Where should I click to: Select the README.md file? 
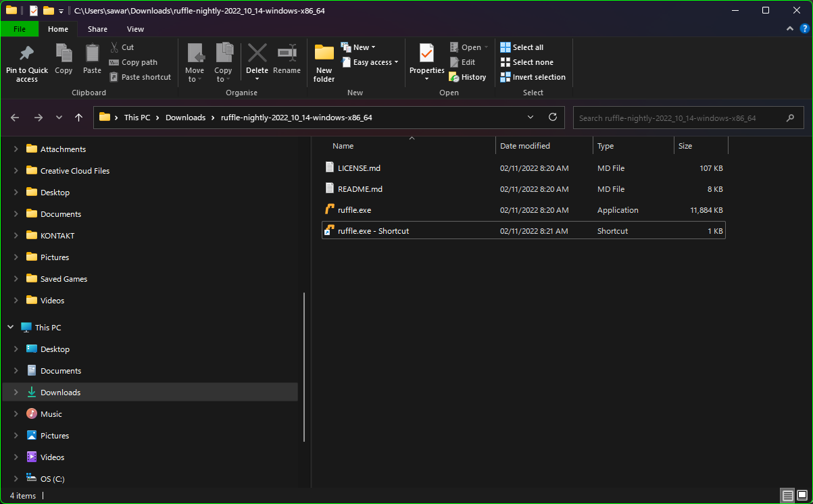524,189
